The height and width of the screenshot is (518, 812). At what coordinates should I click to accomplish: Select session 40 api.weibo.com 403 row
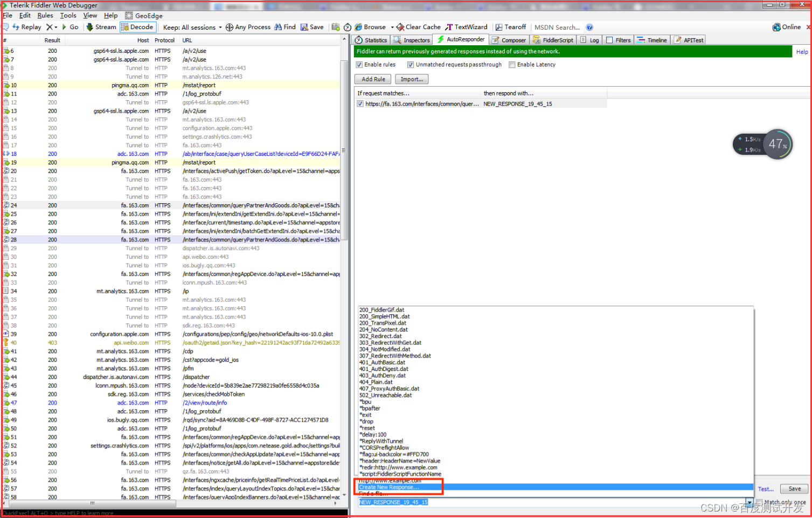pos(171,343)
